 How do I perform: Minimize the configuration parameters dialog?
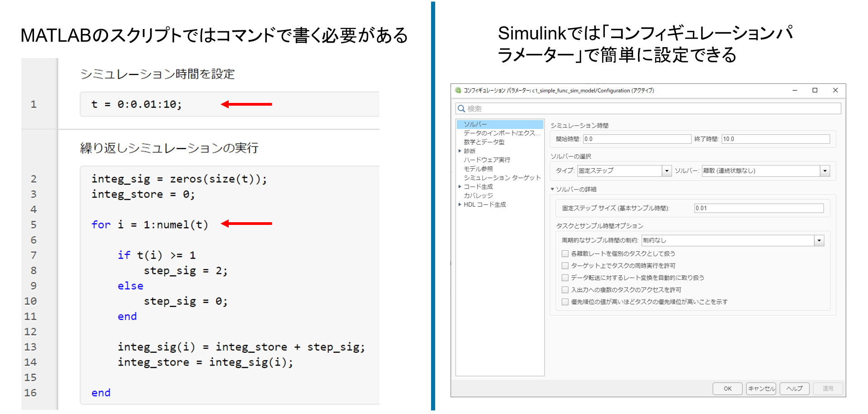coord(795,90)
